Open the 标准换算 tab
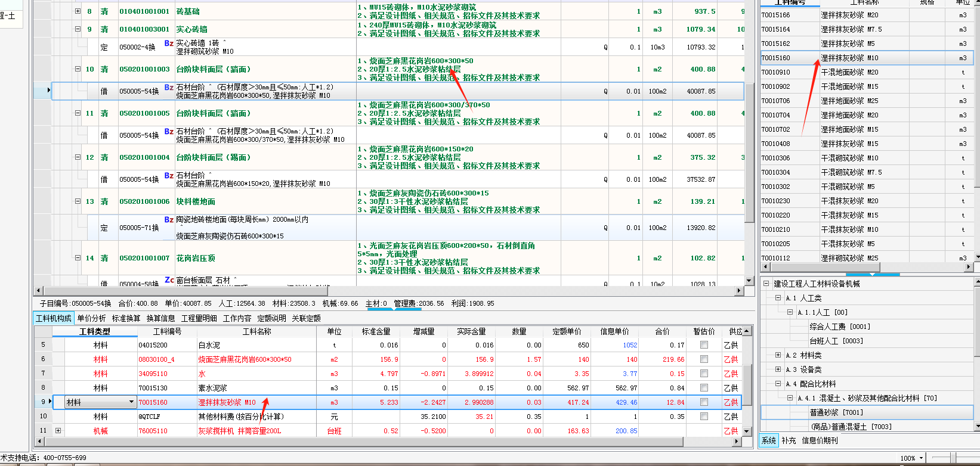This screenshot has height=466, width=980. pos(126,318)
